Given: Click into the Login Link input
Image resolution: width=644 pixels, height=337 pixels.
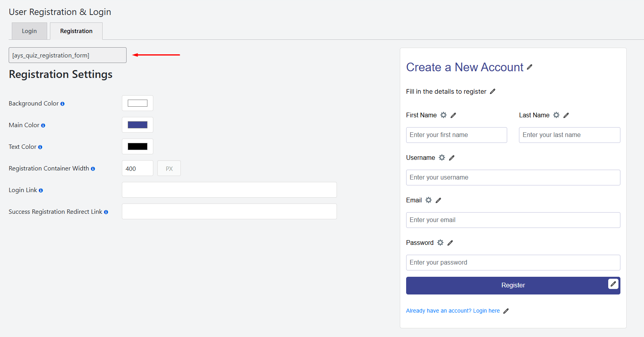Looking at the screenshot, I should 229,190.
